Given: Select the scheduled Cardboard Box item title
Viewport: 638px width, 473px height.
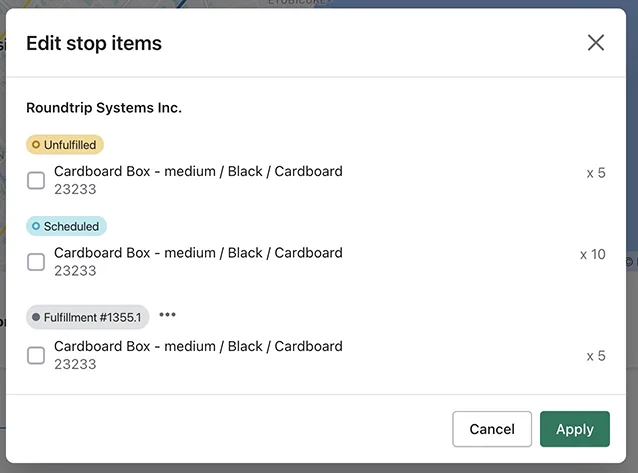Looking at the screenshot, I should point(198,253).
